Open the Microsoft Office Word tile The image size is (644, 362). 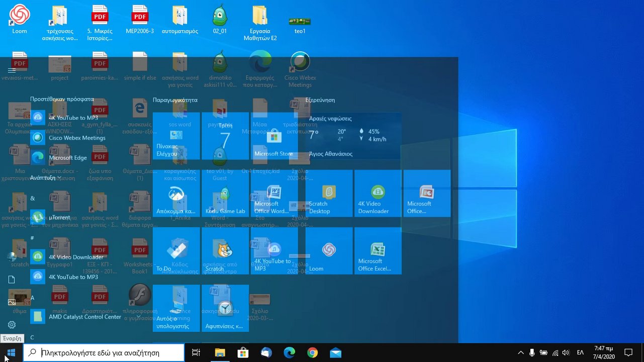pyautogui.click(x=274, y=193)
